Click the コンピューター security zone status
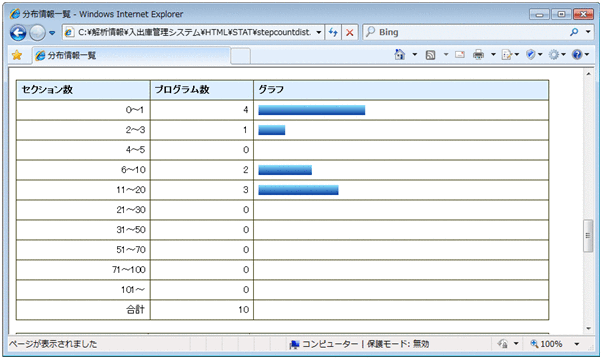The width and height of the screenshot is (603, 360). point(359,344)
